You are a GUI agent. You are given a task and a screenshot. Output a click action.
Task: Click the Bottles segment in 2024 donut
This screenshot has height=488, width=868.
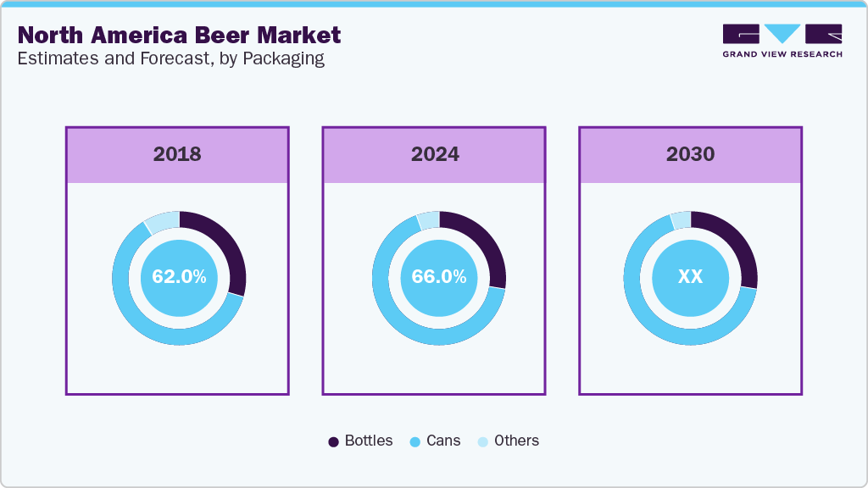[x=487, y=244]
